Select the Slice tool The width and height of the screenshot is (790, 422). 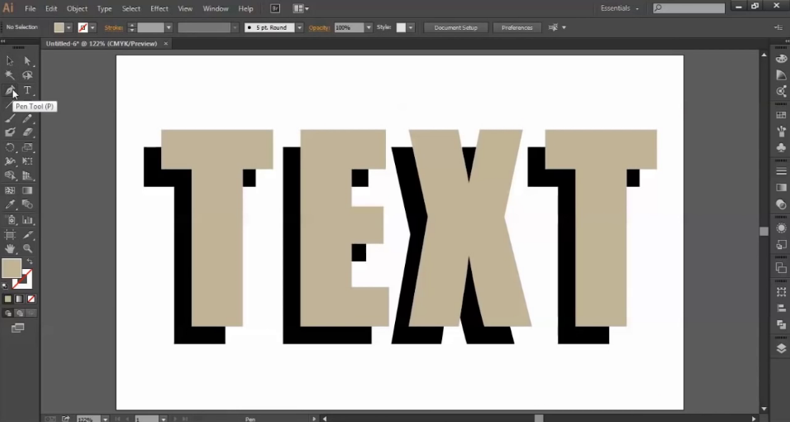tap(27, 235)
